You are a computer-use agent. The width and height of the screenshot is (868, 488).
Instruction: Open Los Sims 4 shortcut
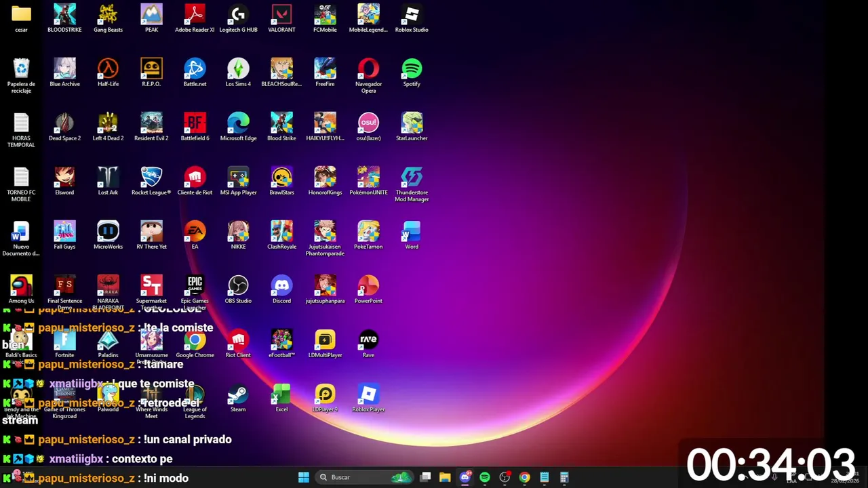point(238,73)
